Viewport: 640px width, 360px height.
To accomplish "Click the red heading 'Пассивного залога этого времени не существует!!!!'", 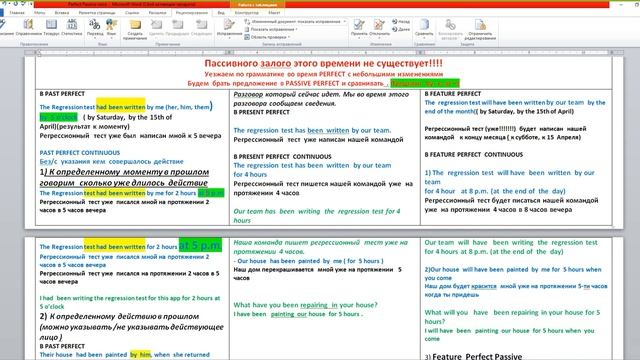I will tap(323, 63).
